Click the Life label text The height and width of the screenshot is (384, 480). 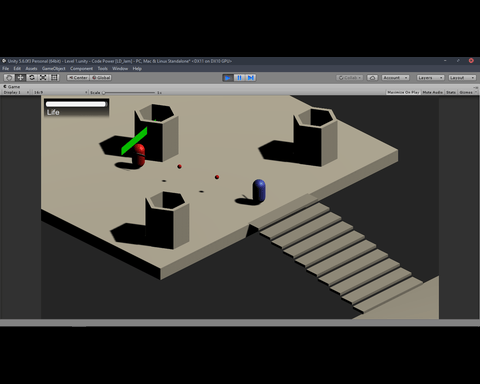53,112
